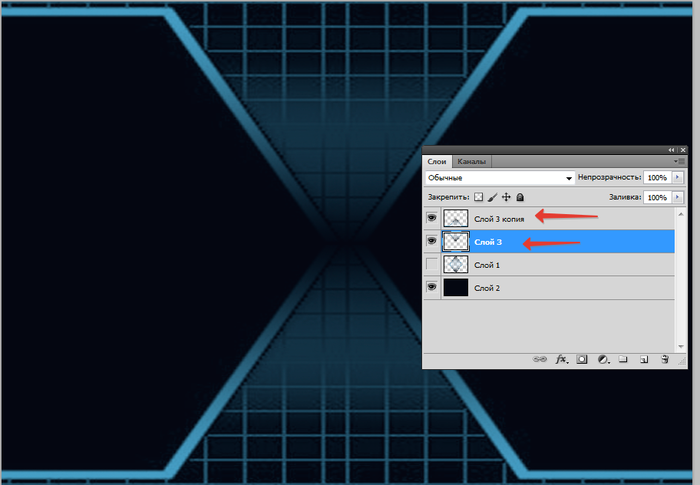Click the layers list scroll down arrow
Viewport: 700px width, 485px height.
(681, 347)
